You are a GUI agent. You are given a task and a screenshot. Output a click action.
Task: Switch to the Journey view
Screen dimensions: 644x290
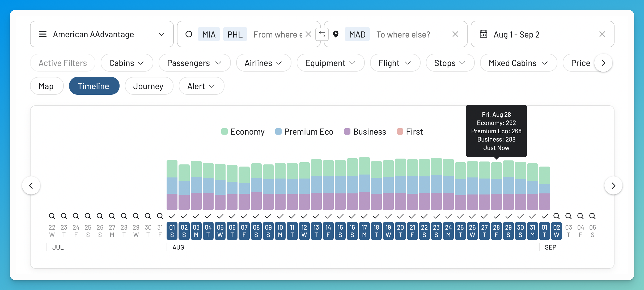click(x=149, y=86)
